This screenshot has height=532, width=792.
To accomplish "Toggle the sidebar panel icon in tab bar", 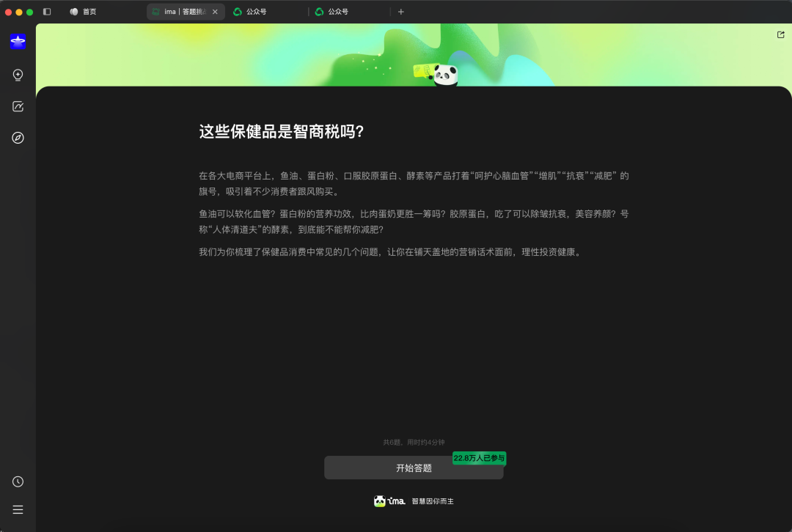I will click(x=47, y=11).
